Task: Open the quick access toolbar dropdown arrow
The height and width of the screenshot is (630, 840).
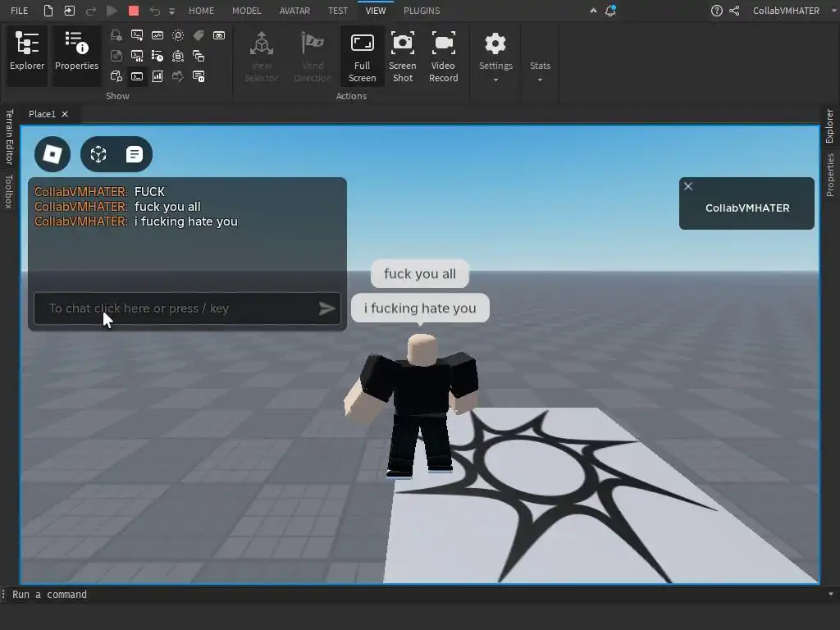Action: coord(171,11)
